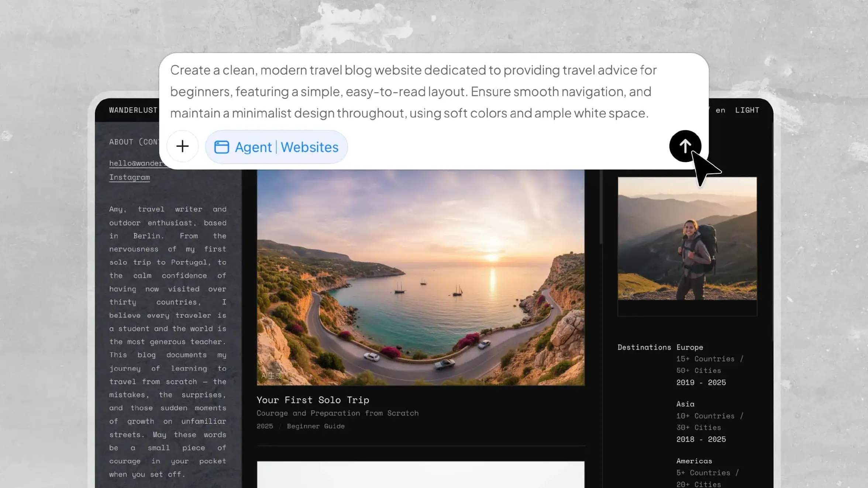Click the page scrollbar beside main column
This screenshot has width=868, height=488.
pyautogui.click(x=601, y=207)
